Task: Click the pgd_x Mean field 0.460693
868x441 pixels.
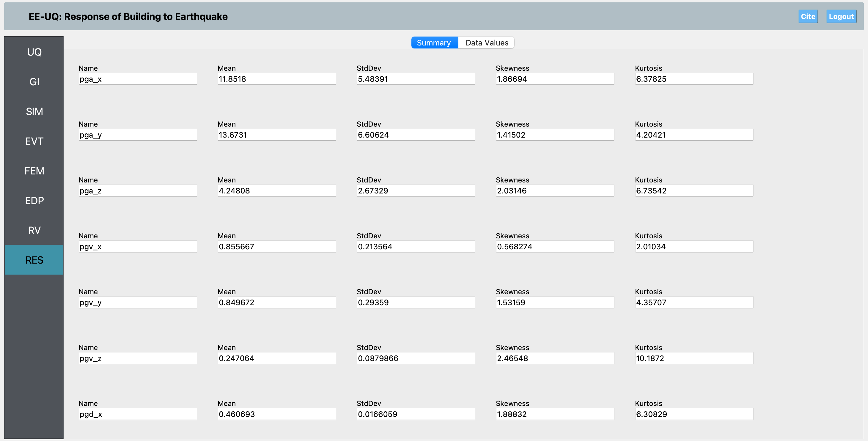Action: click(277, 414)
